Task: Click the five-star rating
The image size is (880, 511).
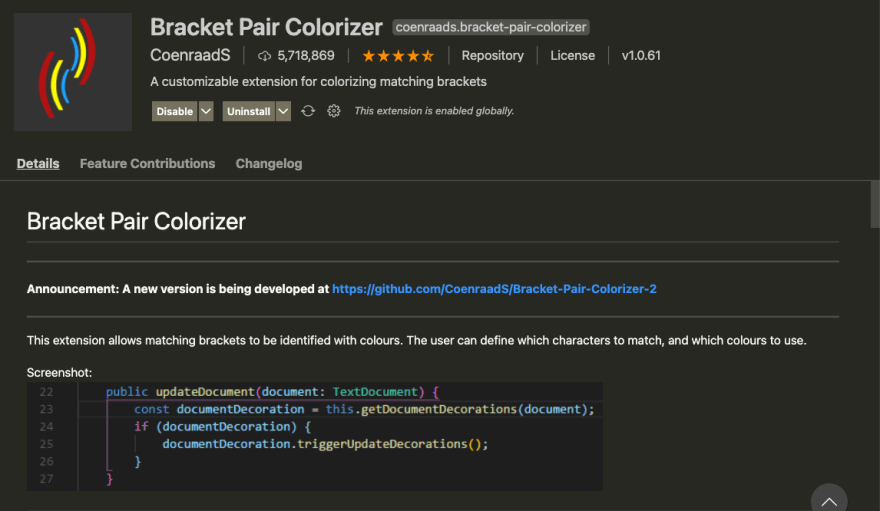Action: coord(398,56)
